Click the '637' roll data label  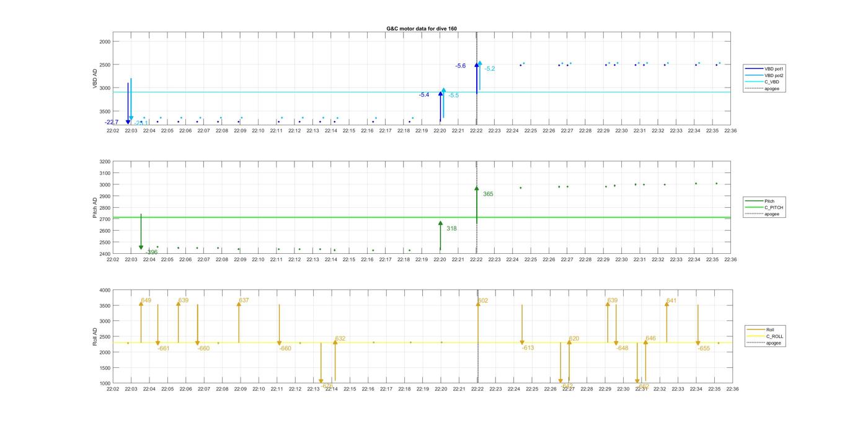pyautogui.click(x=244, y=300)
